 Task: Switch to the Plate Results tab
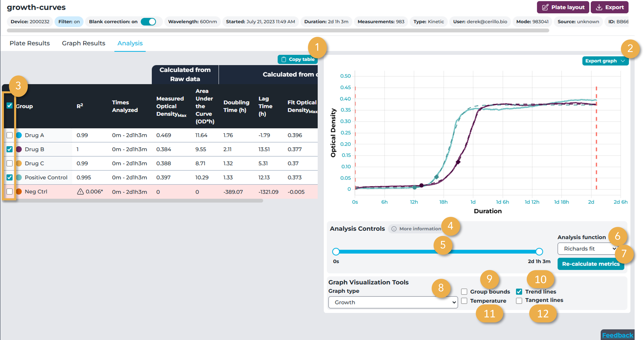30,43
